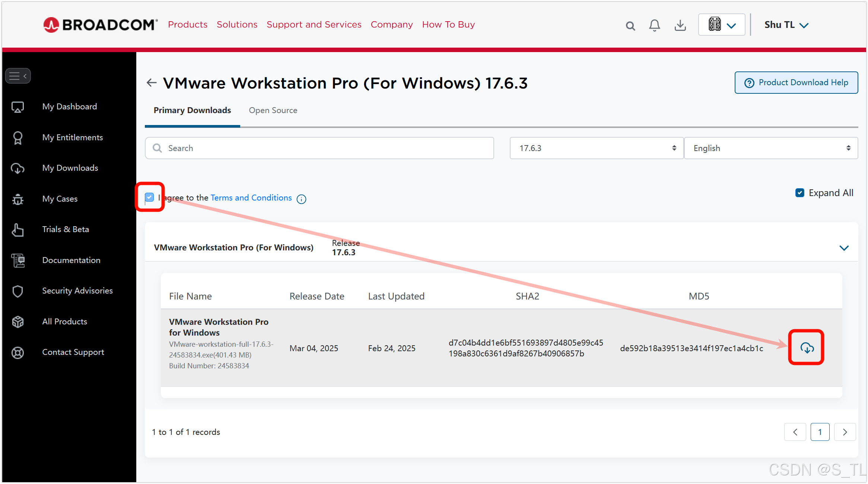Uncheck the Expand All checkbox

click(x=799, y=193)
